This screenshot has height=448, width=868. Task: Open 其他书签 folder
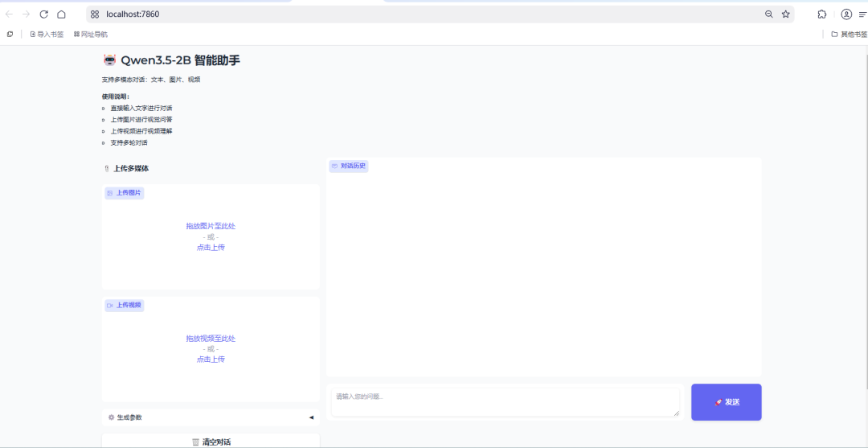[850, 35]
